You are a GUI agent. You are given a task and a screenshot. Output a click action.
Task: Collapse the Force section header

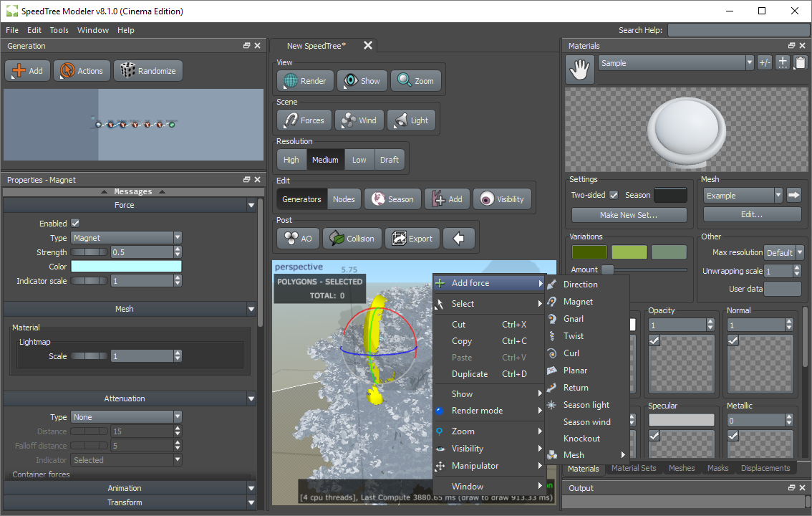130,205
